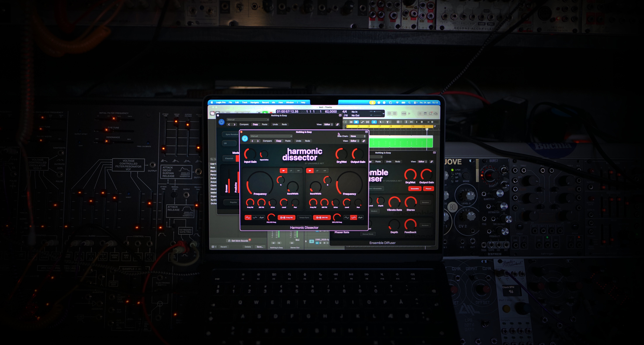Open Manual preset dropdown in Harmonic Dissector
The image size is (644, 345).
click(x=271, y=136)
